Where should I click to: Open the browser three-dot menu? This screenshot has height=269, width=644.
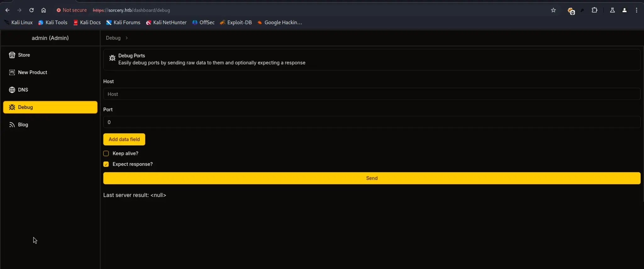pos(636,10)
